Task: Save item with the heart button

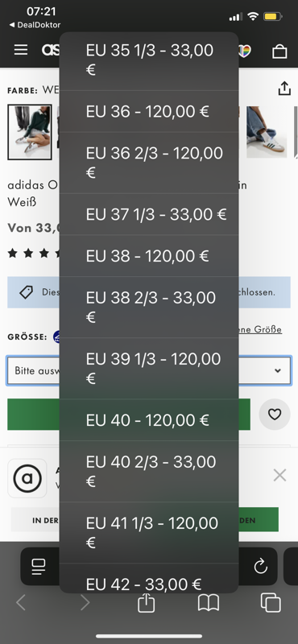Action: pyautogui.click(x=275, y=415)
